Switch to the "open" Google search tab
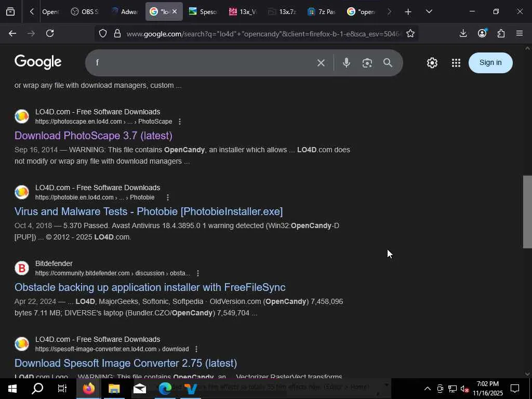 click(x=362, y=11)
